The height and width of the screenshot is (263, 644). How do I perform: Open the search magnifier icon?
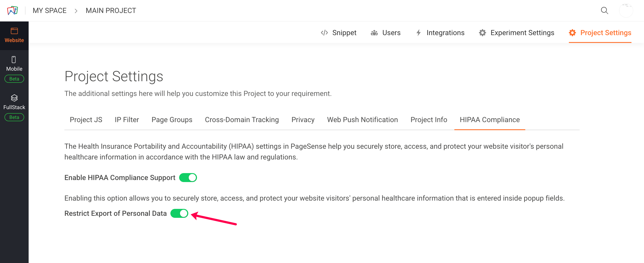point(604,11)
